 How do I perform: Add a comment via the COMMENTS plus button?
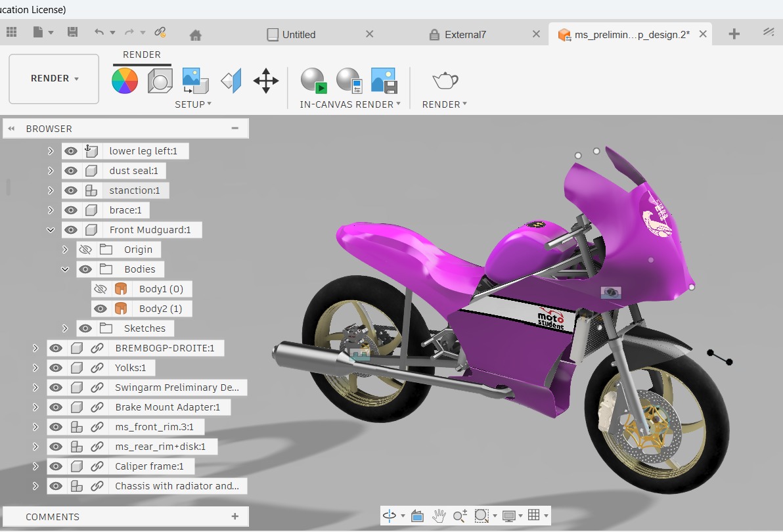tap(235, 517)
